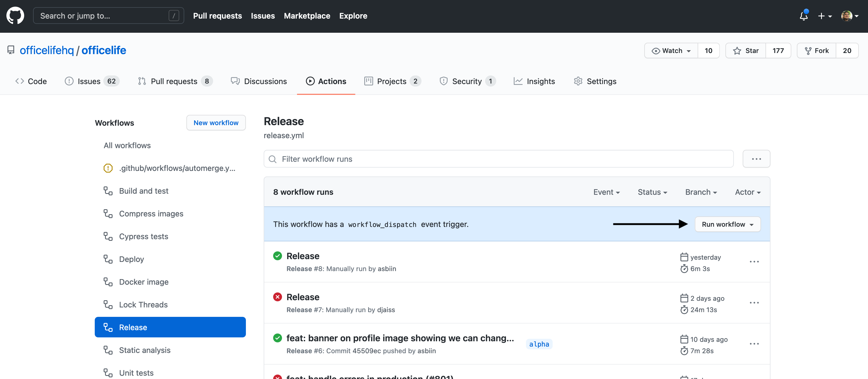Image resolution: width=868 pixels, height=379 pixels.
Task: Click the GitHub Octocat logo
Action: coord(15,16)
